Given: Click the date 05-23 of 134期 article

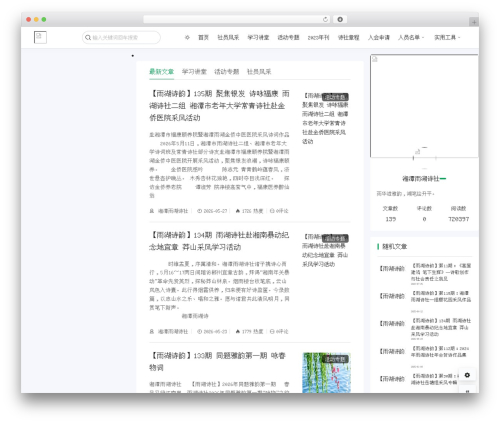Looking at the screenshot, I should pos(215,332).
